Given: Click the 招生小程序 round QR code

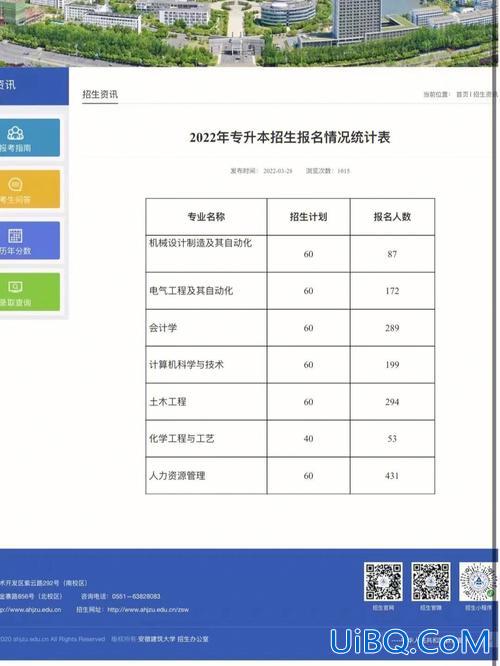Looking at the screenshot, I should pos(478,582).
